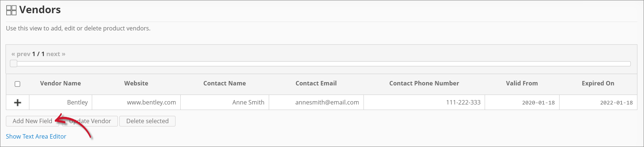Screen dimensions: 644x147
Task: Tick the select-all checkbox in header
Action: pos(17,84)
